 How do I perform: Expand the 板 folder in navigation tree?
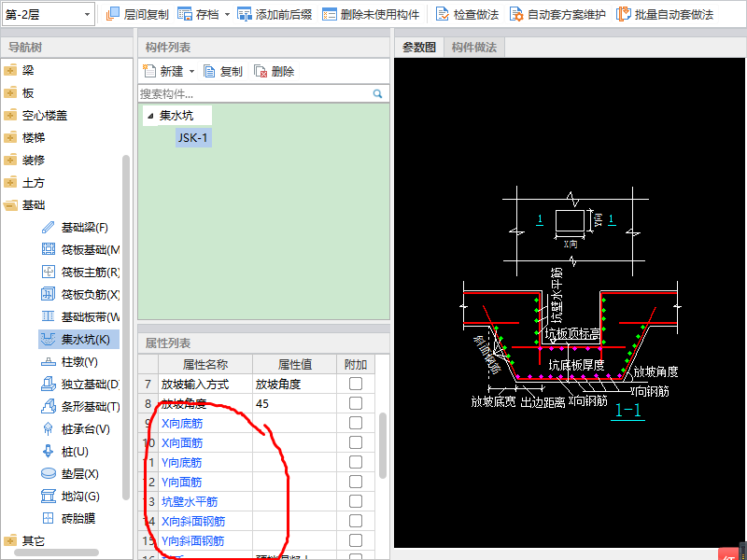[10, 93]
